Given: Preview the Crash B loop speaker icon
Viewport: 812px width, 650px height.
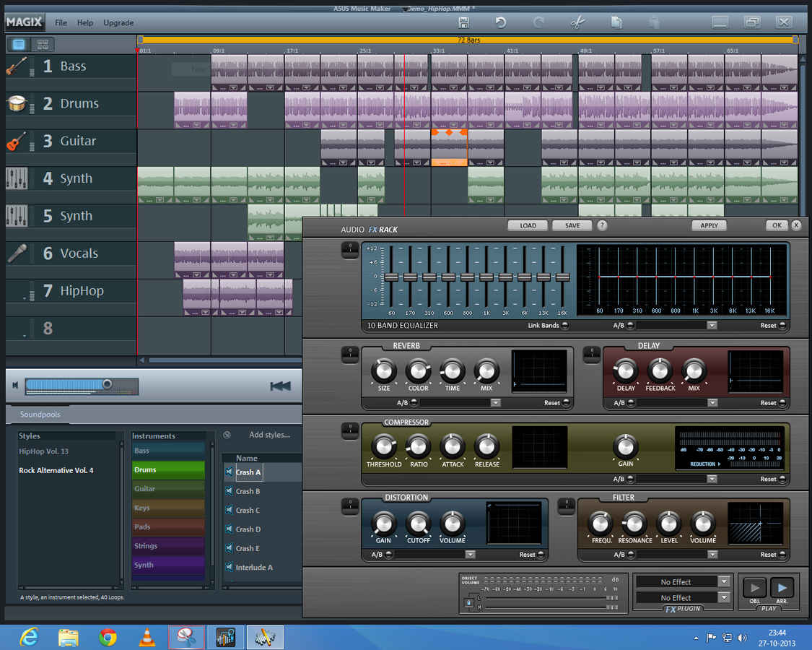Looking at the screenshot, I should 229,491.
